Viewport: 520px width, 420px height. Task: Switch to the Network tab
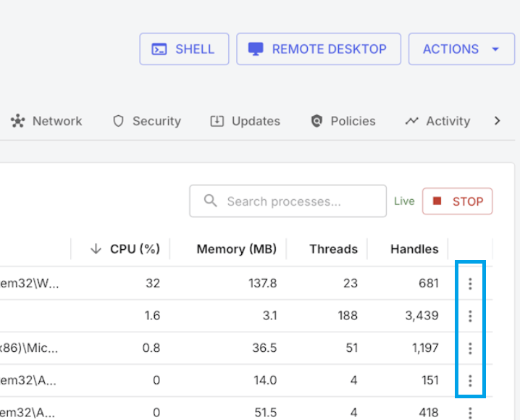[47, 121]
